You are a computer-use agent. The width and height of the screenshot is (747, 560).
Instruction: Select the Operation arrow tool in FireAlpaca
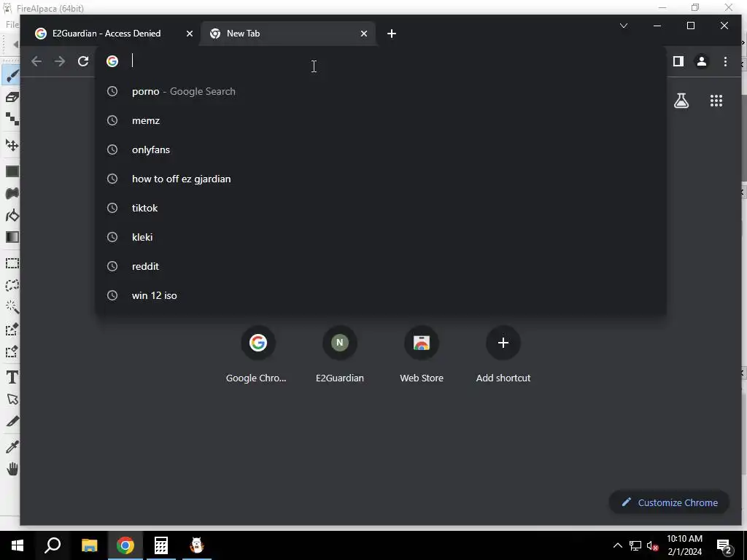[x=12, y=399]
